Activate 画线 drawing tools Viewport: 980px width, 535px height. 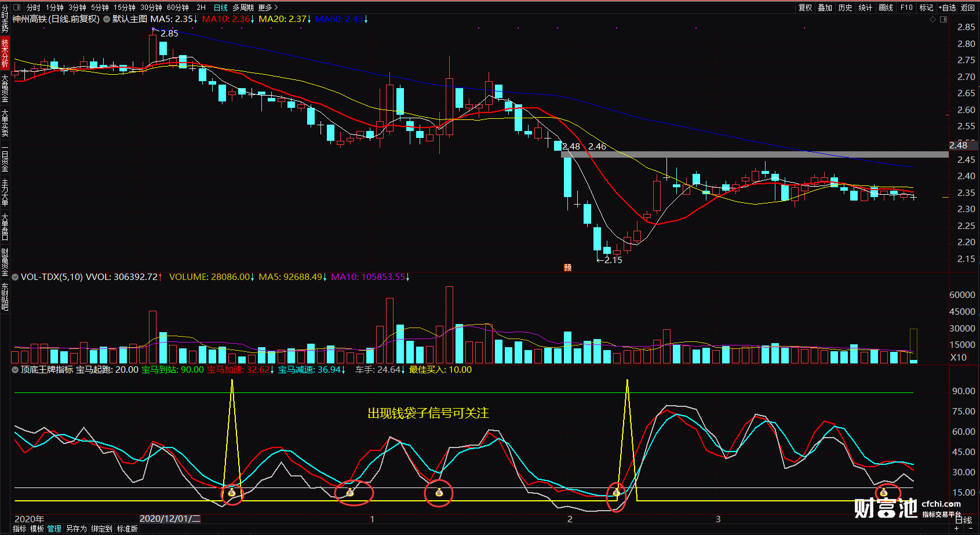(886, 8)
